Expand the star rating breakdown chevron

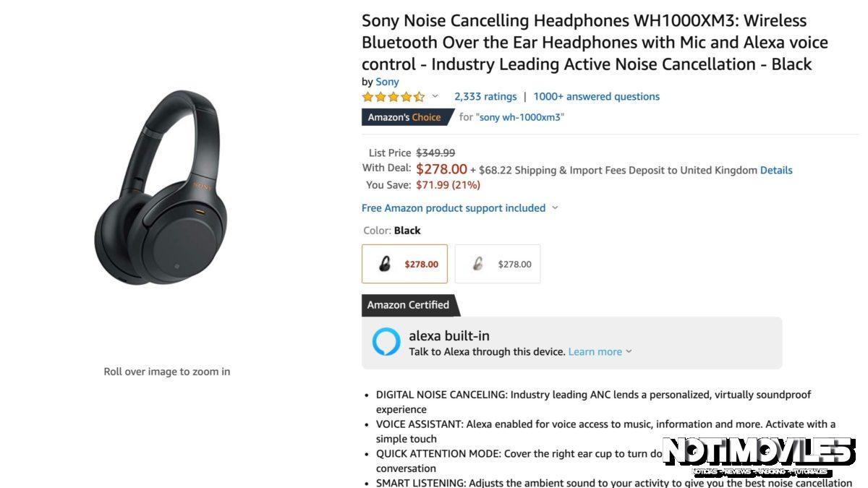[x=435, y=95]
